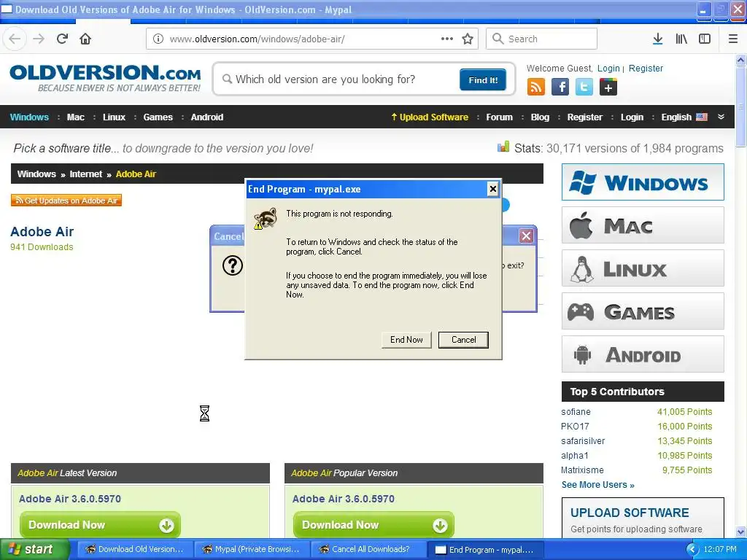Click the OLDVERSION.COM logo
The height and width of the screenshot is (560, 747).
tap(105, 79)
